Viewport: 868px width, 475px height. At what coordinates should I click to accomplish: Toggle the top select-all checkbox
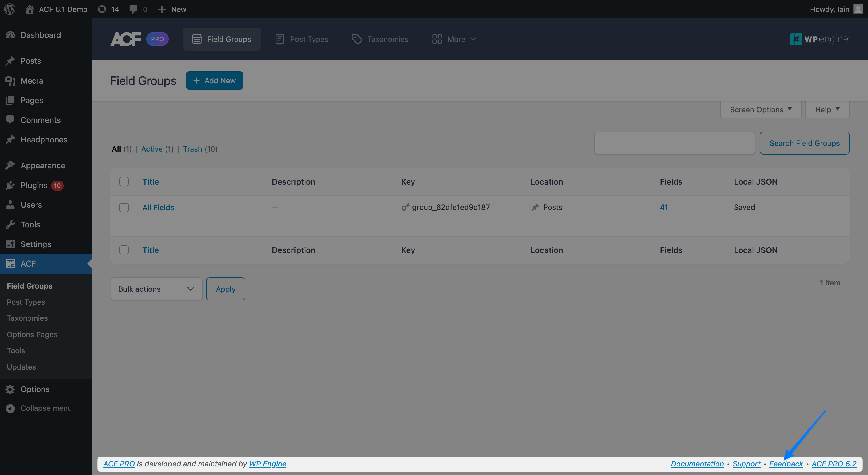[x=124, y=181]
